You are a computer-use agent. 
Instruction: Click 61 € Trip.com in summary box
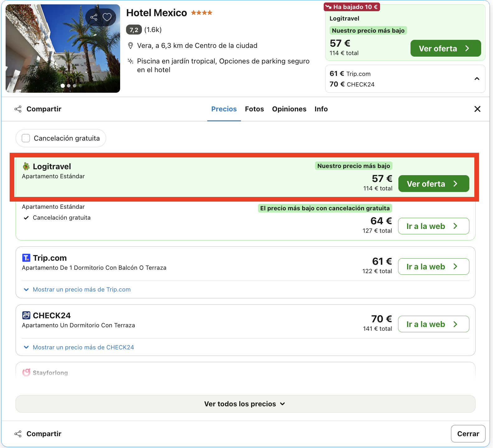(x=350, y=74)
